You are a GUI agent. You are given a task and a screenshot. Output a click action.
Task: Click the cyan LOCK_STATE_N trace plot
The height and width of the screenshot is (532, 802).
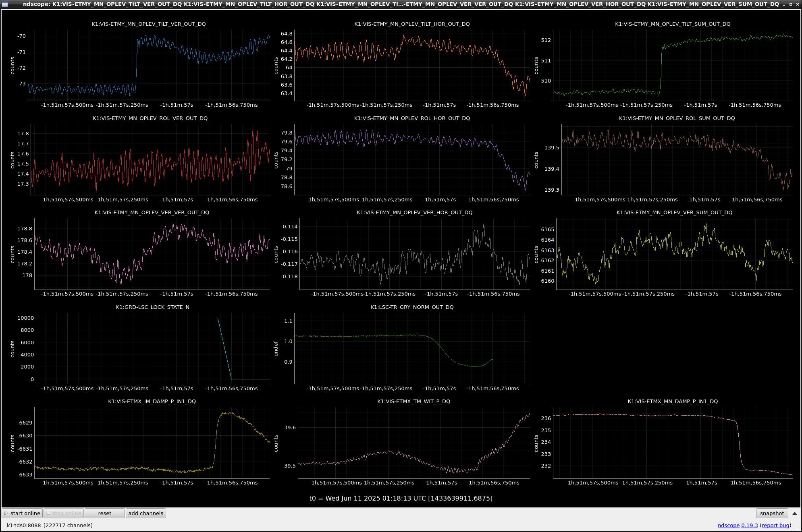pyautogui.click(x=153, y=348)
